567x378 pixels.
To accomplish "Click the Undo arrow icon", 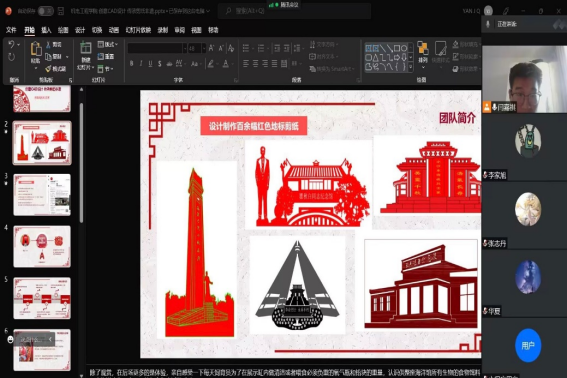I will [11, 44].
